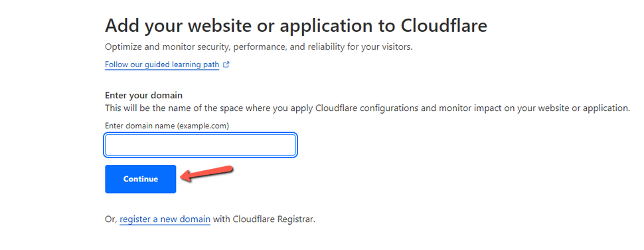The width and height of the screenshot is (644, 250).
Task: Open the external link icon beside learning path
Action: (226, 64)
